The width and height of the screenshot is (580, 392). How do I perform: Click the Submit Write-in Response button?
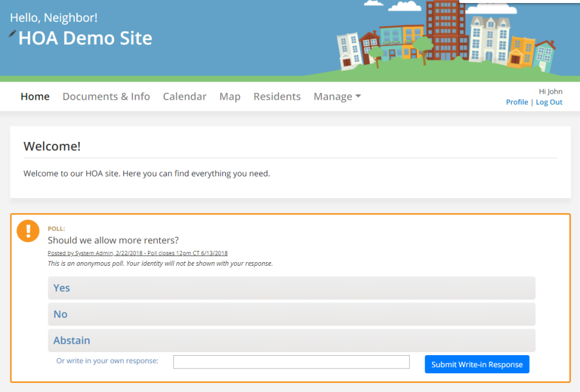pos(477,364)
